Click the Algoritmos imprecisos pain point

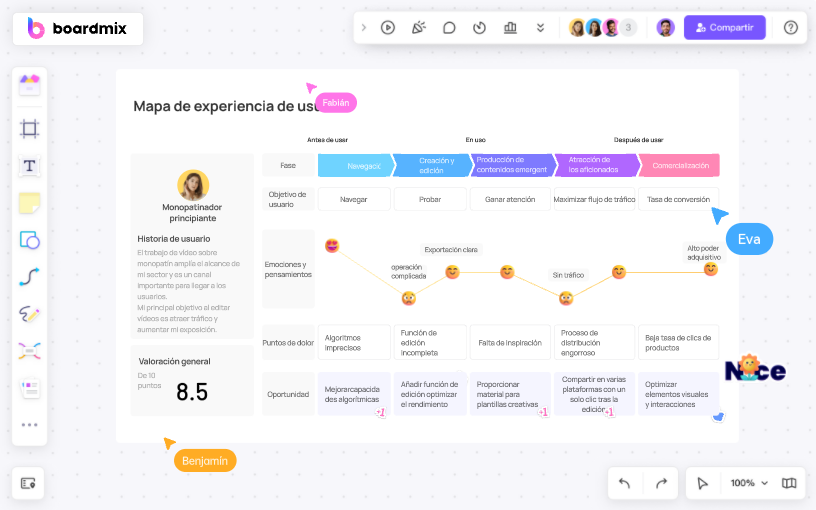click(354, 342)
